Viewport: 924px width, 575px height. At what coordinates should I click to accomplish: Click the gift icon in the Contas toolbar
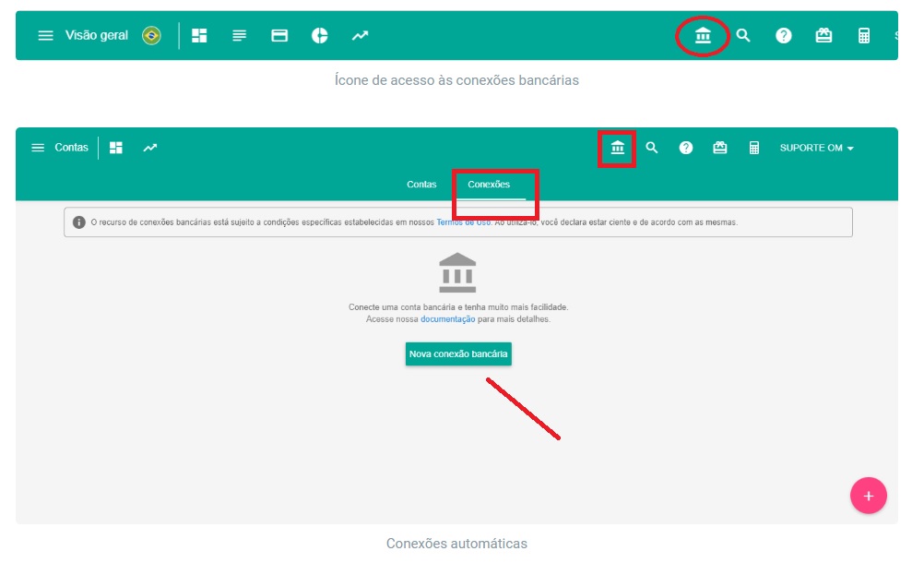click(x=720, y=148)
